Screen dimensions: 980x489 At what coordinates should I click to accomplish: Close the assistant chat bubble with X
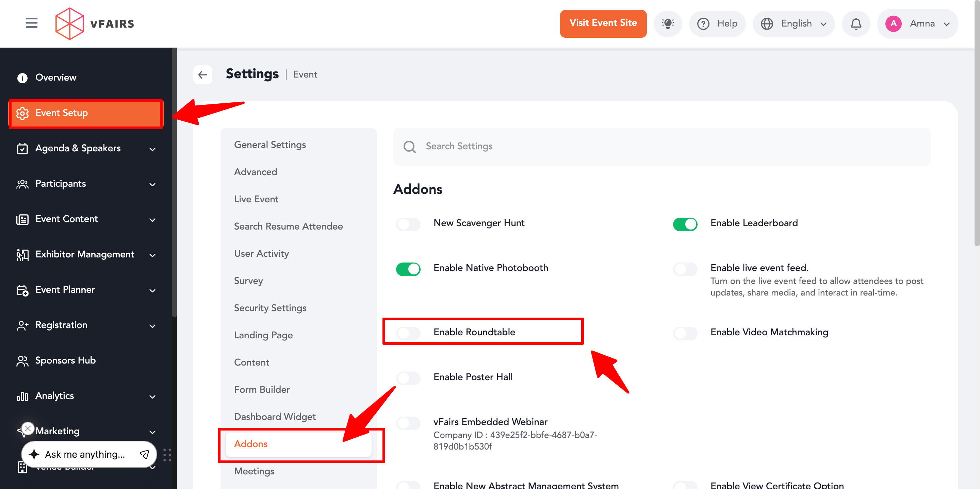click(28, 428)
